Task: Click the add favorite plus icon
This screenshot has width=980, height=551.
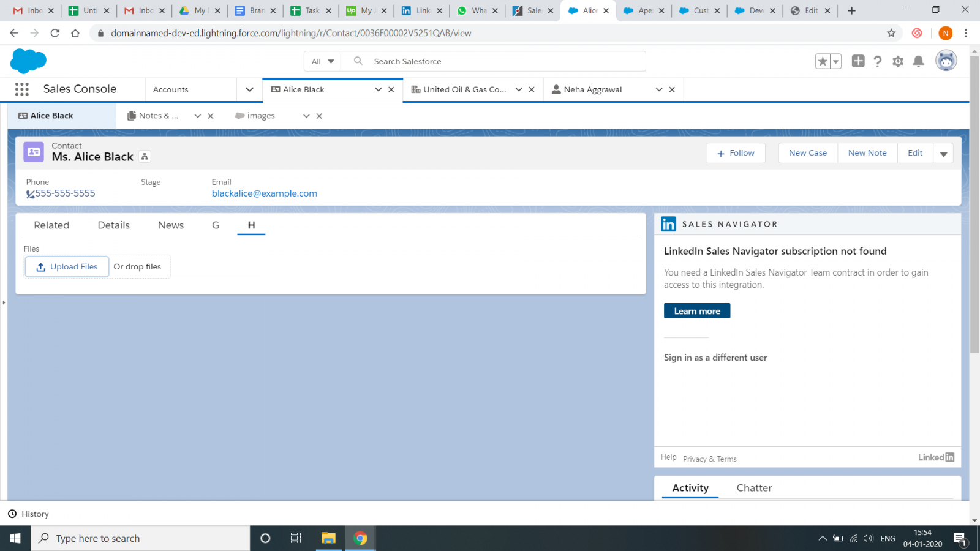Action: (x=858, y=61)
